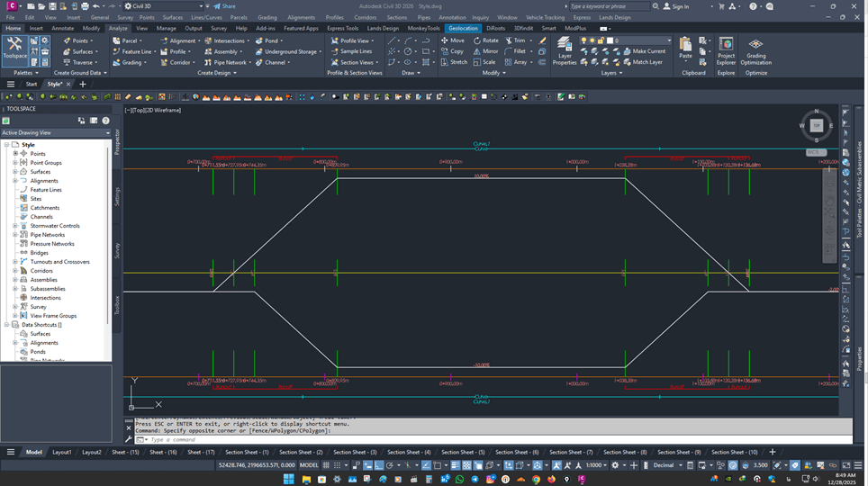Switch to the Section Sheet - (3) layout tab
This screenshot has width=868, height=486.
tap(352, 452)
